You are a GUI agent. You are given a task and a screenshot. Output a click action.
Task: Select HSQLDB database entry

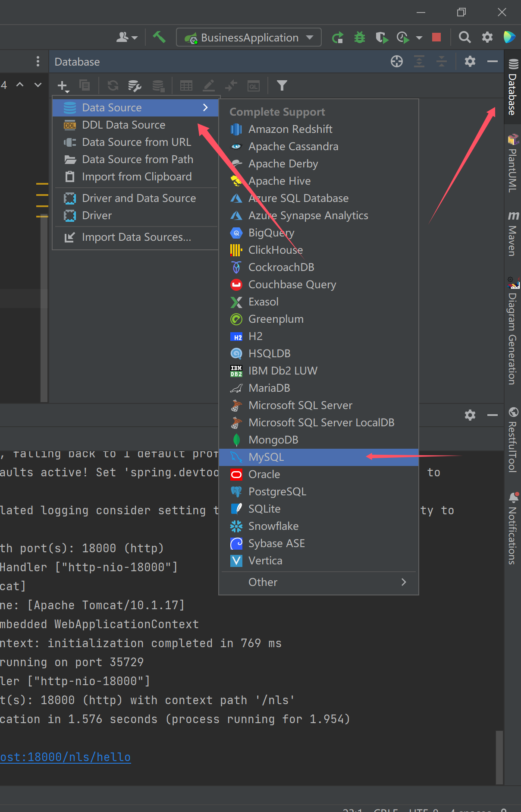319,353
